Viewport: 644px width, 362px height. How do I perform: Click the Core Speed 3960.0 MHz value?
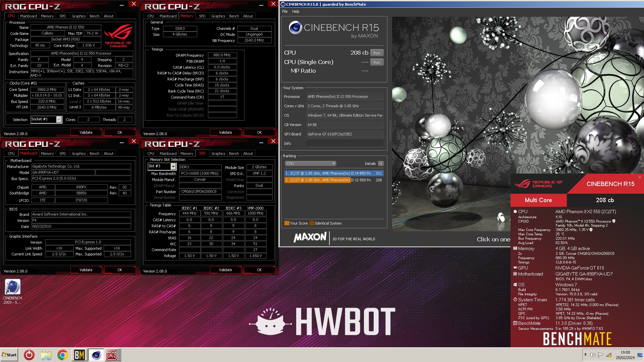click(47, 89)
